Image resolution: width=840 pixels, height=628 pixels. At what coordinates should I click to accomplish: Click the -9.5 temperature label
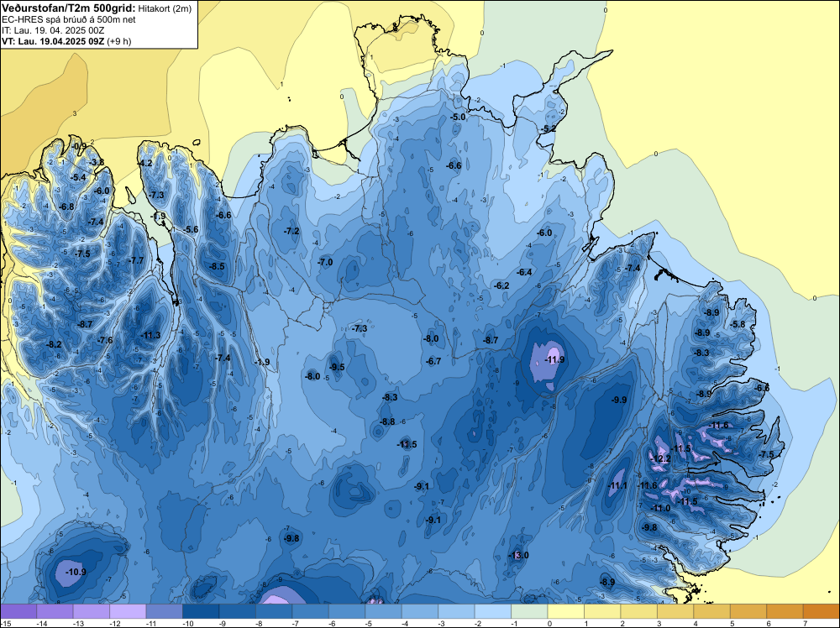coord(337,367)
